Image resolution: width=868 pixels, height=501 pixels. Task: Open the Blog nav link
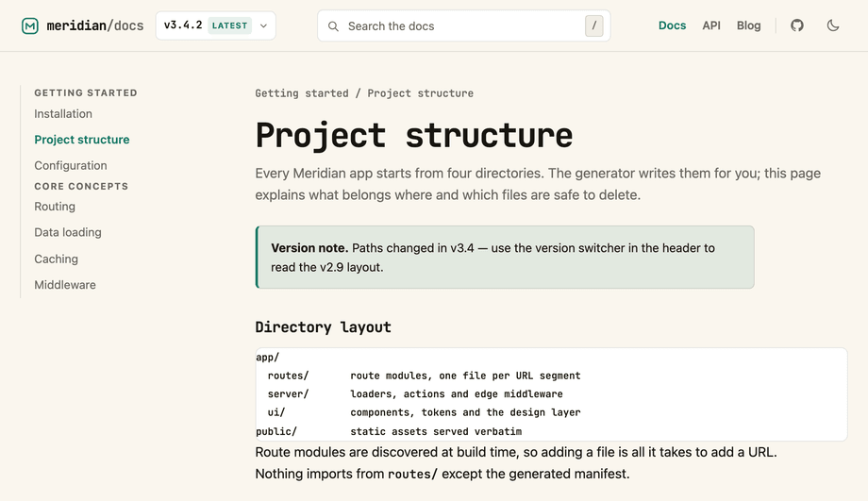[x=748, y=25]
